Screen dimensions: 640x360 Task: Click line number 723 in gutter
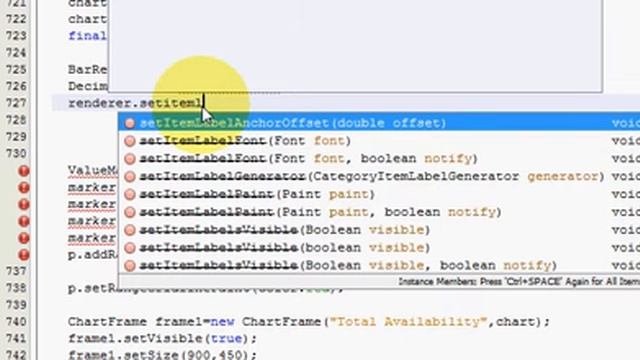tap(16, 36)
